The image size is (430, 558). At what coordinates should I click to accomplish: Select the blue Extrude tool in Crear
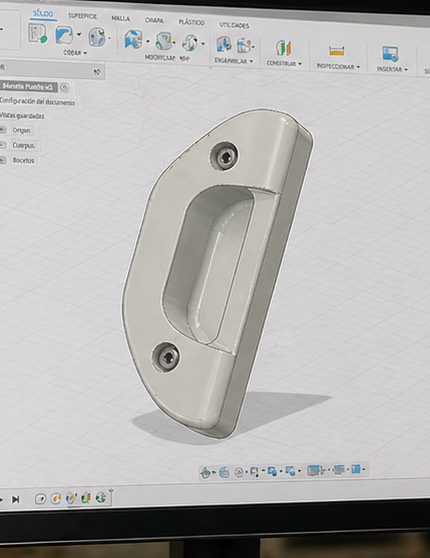tap(64, 35)
